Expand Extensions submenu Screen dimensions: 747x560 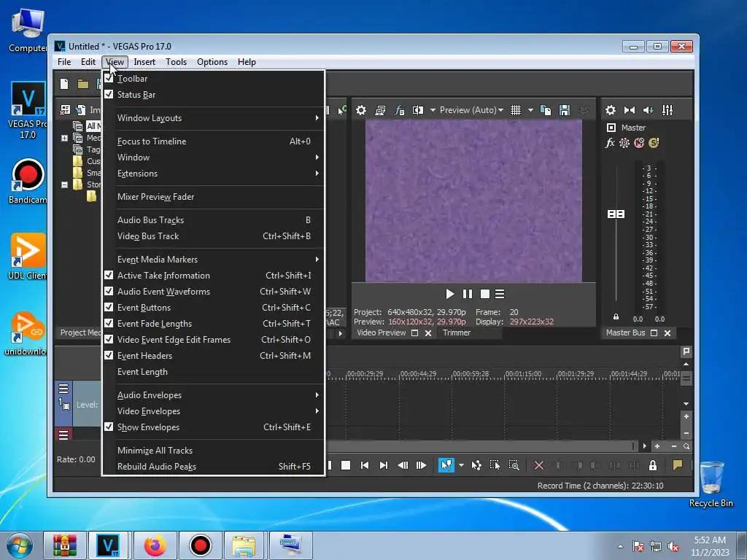[214, 174]
